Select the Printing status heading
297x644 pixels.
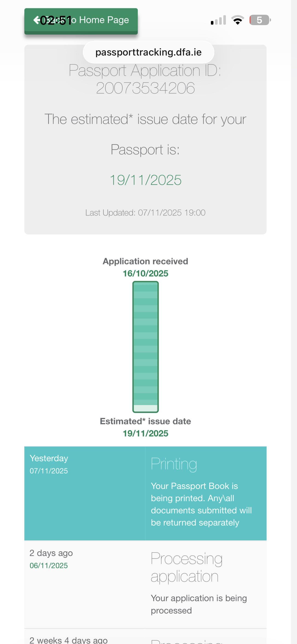[x=174, y=464]
